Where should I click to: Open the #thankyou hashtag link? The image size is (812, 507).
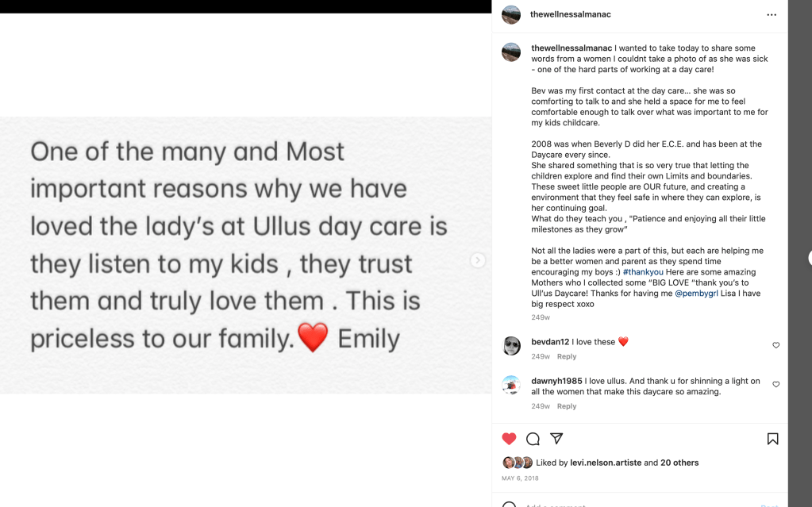tap(643, 271)
